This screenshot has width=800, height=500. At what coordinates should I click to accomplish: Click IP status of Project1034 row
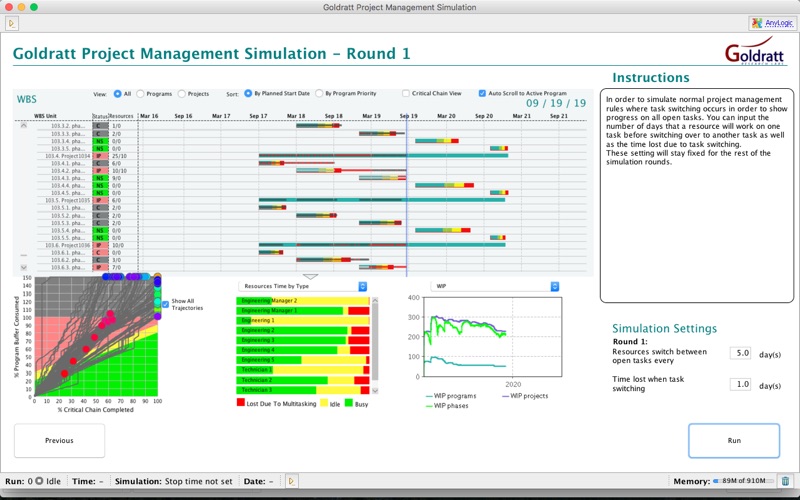(x=100, y=156)
